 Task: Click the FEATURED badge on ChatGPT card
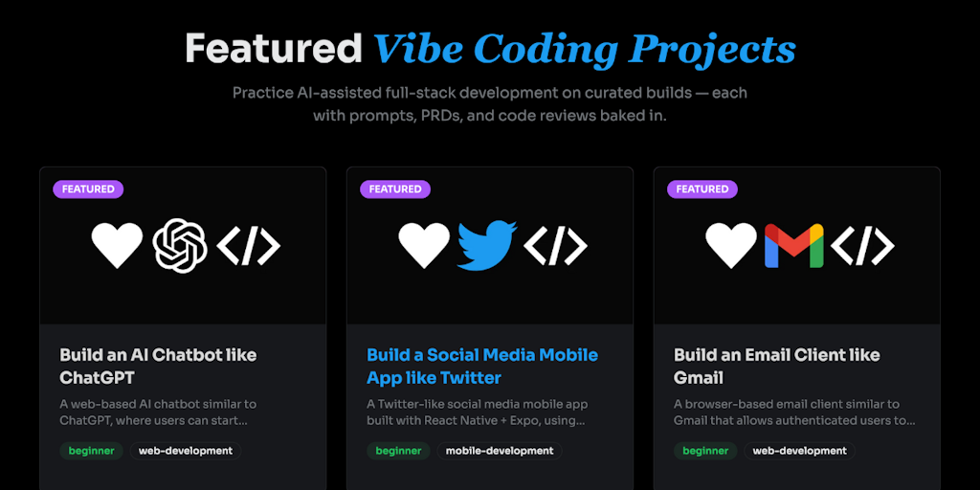pyautogui.click(x=88, y=189)
